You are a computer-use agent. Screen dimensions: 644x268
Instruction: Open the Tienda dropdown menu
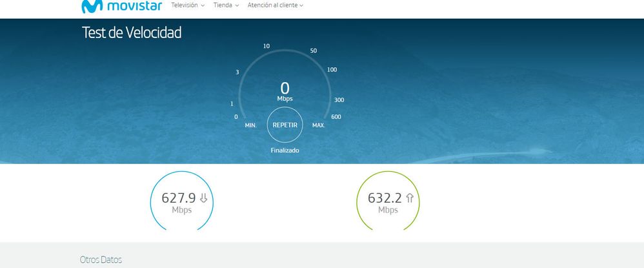pyautogui.click(x=226, y=5)
